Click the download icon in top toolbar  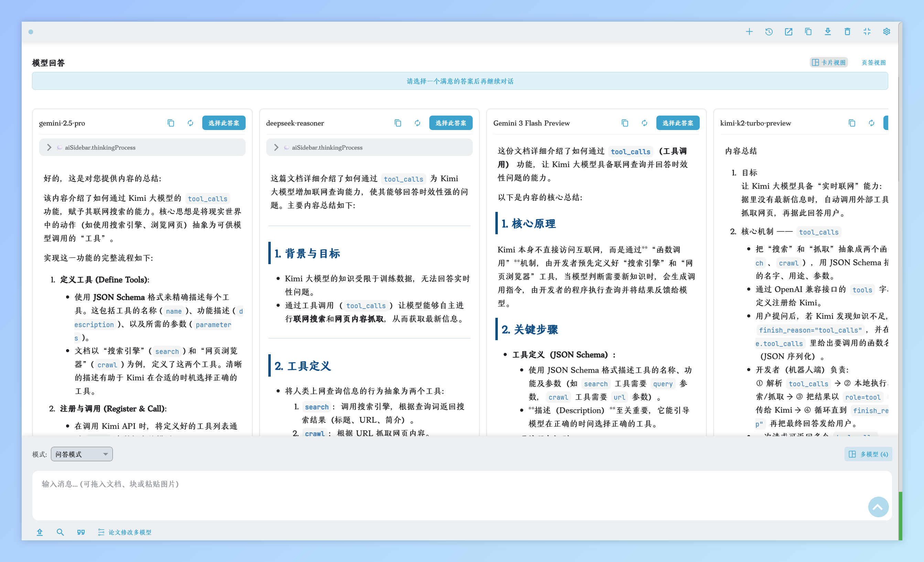(828, 32)
